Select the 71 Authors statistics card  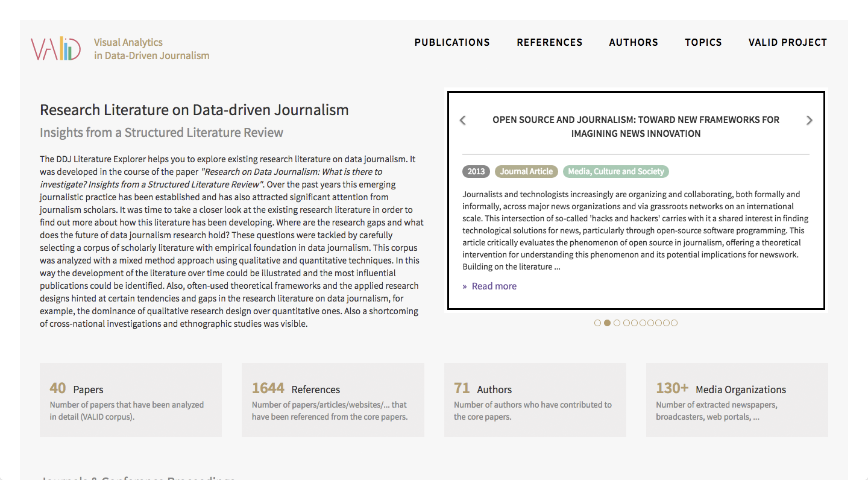point(535,400)
